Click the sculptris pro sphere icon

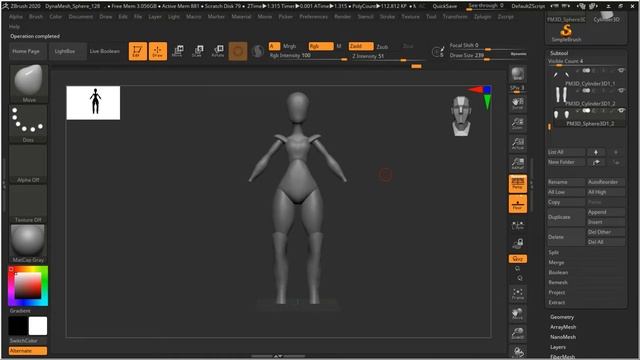257,51
